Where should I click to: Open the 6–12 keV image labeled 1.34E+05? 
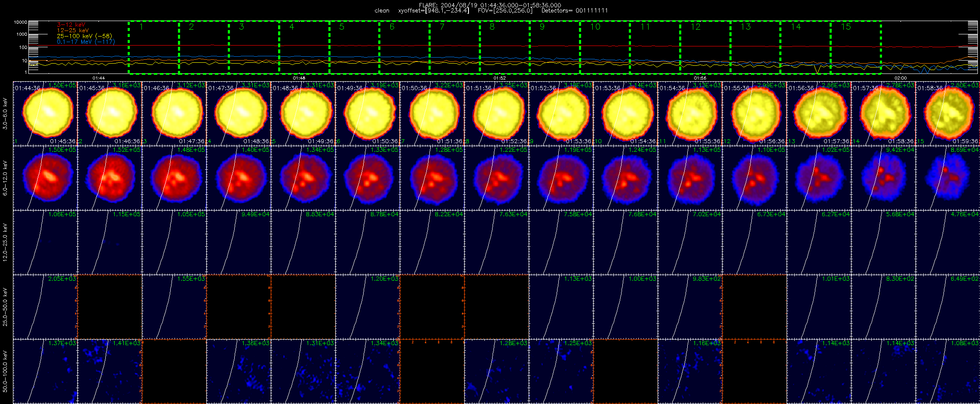tap(303, 178)
